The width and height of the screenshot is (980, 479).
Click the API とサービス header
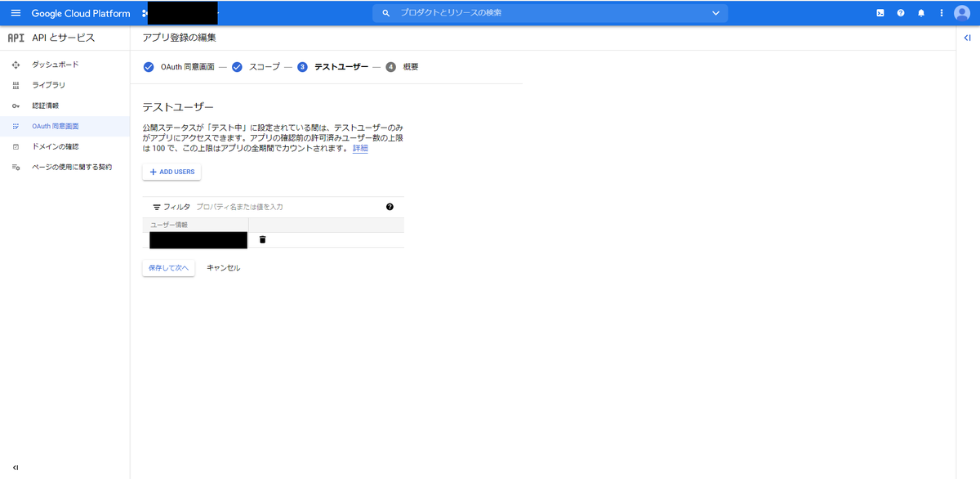[64, 38]
